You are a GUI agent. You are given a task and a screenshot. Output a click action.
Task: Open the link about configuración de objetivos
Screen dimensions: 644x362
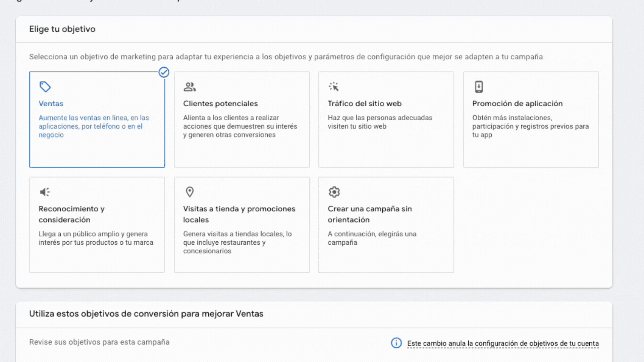503,343
